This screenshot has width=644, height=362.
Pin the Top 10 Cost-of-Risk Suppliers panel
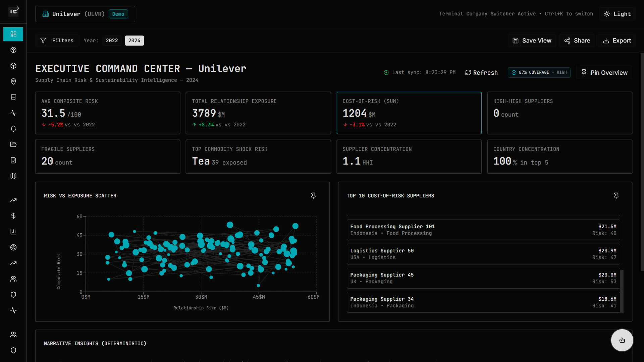[616, 195]
